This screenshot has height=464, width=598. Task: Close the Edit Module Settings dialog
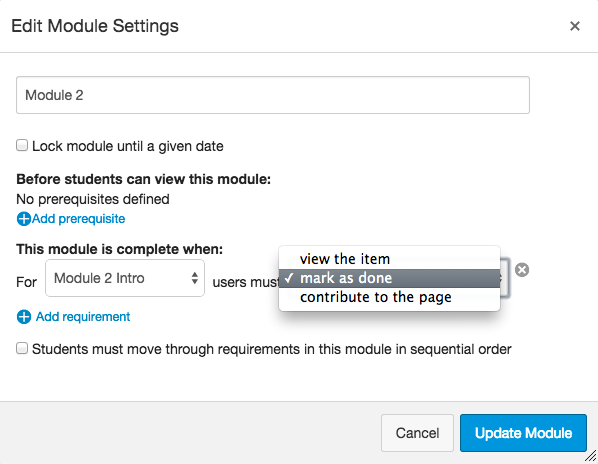tap(575, 26)
